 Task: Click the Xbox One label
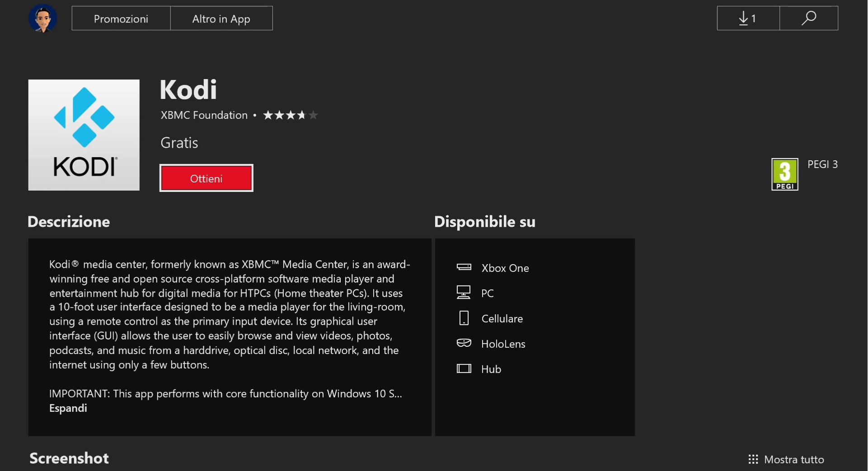click(505, 268)
